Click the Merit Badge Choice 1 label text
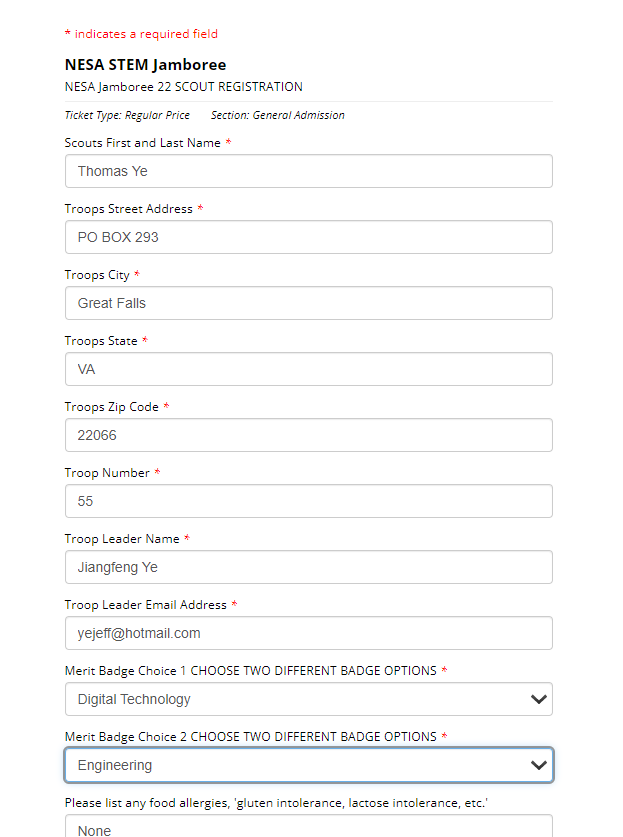 [250, 671]
